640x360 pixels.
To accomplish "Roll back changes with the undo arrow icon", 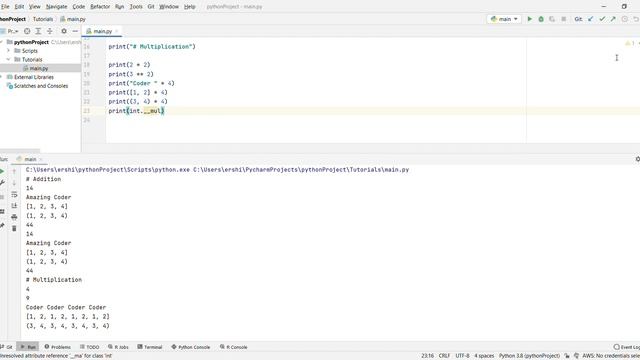I will 636,19.
